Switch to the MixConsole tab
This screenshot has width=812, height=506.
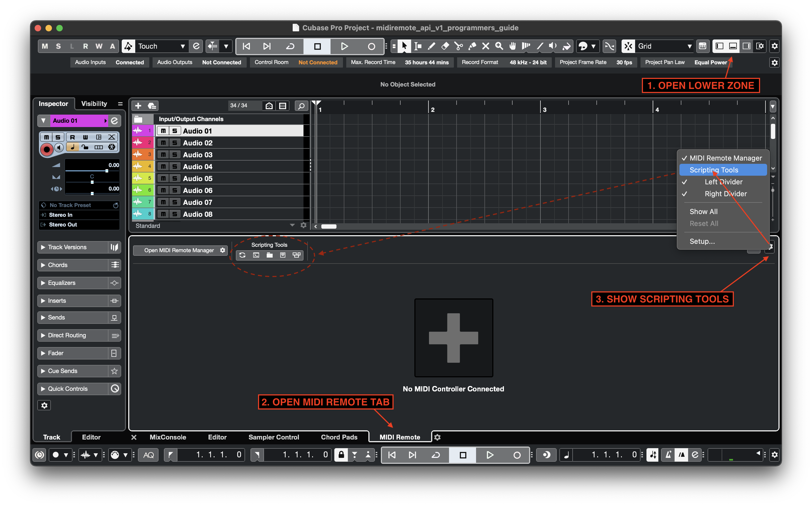[168, 437]
